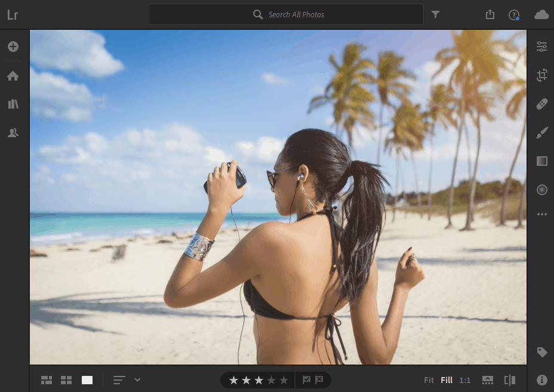Image resolution: width=554 pixels, height=392 pixels.
Task: Click the sort order lines icon
Action: point(119,380)
